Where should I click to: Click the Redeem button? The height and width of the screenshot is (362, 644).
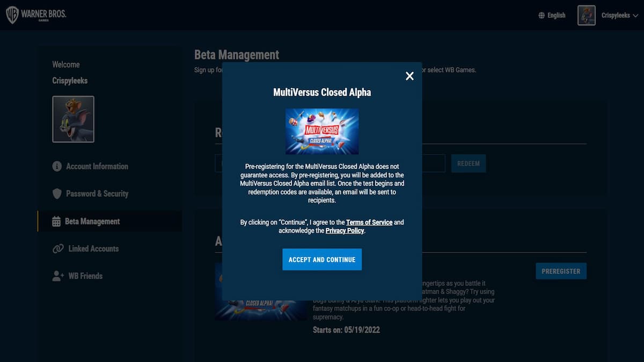468,164
